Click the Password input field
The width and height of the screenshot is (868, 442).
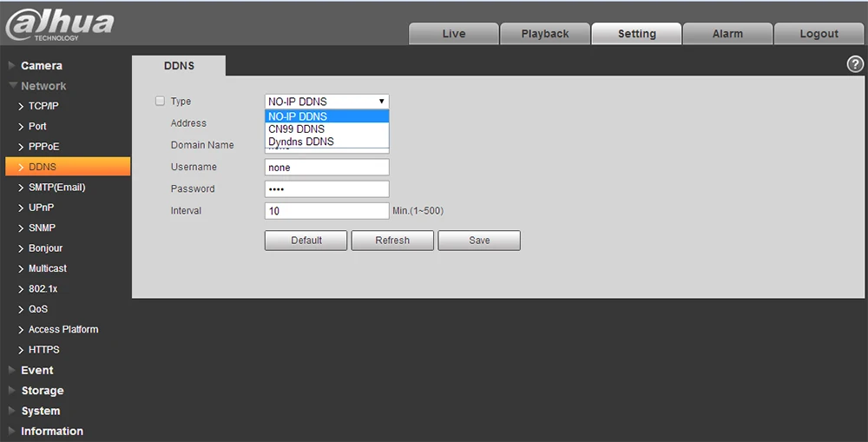(x=327, y=189)
